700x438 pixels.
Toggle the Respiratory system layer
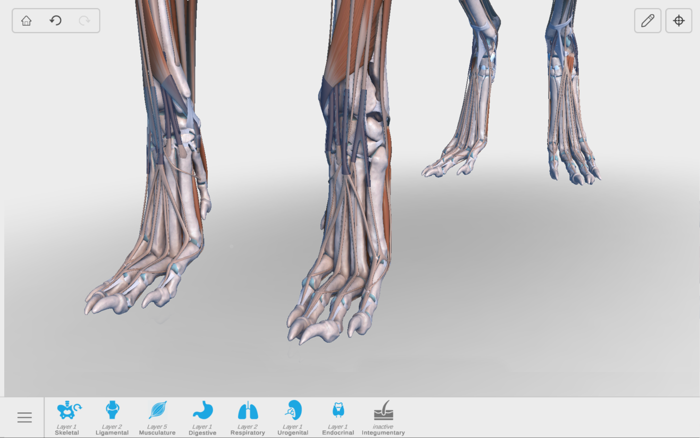click(248, 417)
